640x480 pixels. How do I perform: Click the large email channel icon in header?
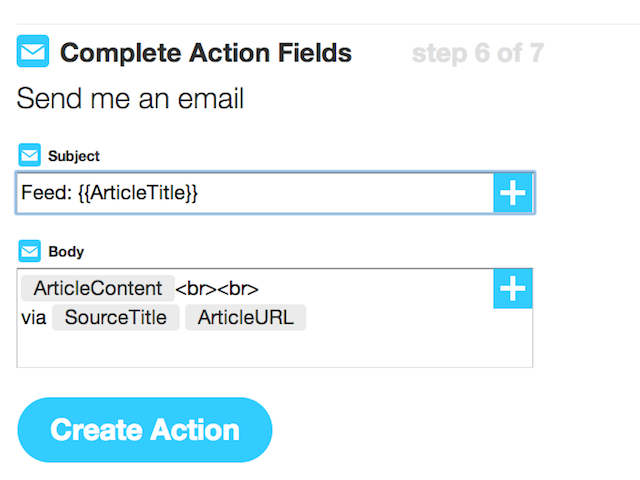click(x=33, y=51)
